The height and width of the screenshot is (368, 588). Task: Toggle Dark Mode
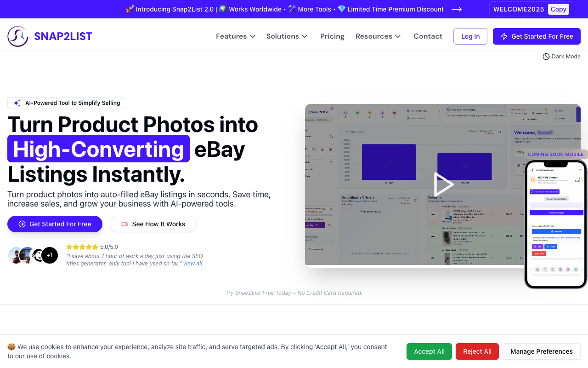tap(561, 56)
